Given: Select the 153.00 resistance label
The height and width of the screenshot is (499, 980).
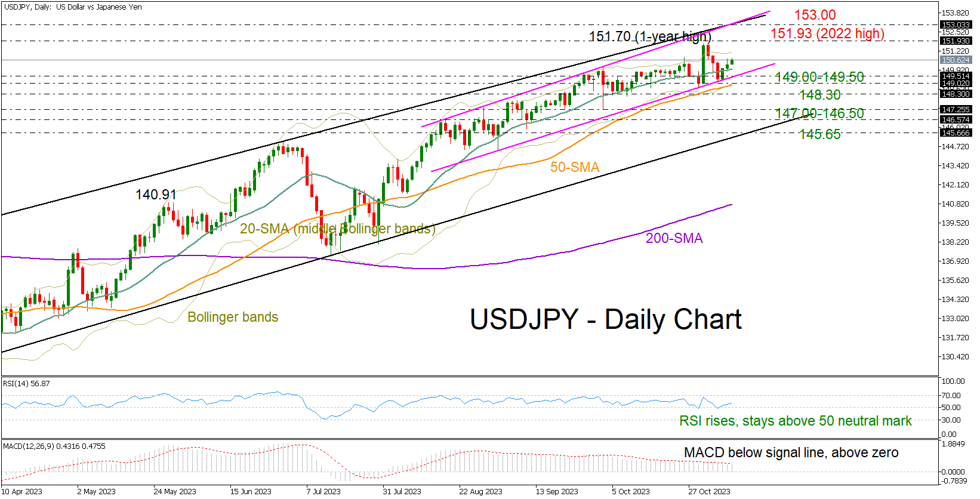Looking at the screenshot, I should [x=815, y=15].
